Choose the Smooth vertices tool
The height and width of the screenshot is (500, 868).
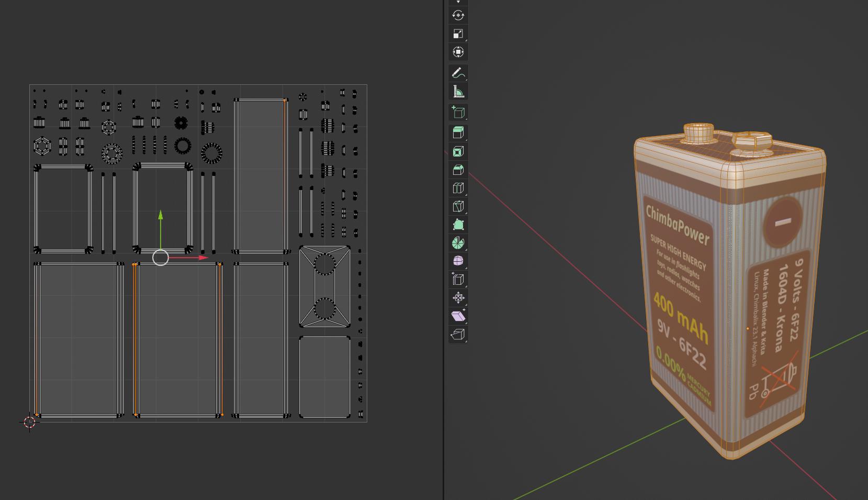point(458,261)
